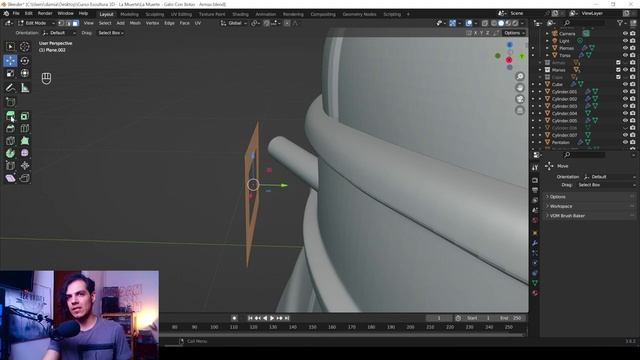The image size is (640, 360).
Task: Select the Poly Build tool
Action: [24, 141]
